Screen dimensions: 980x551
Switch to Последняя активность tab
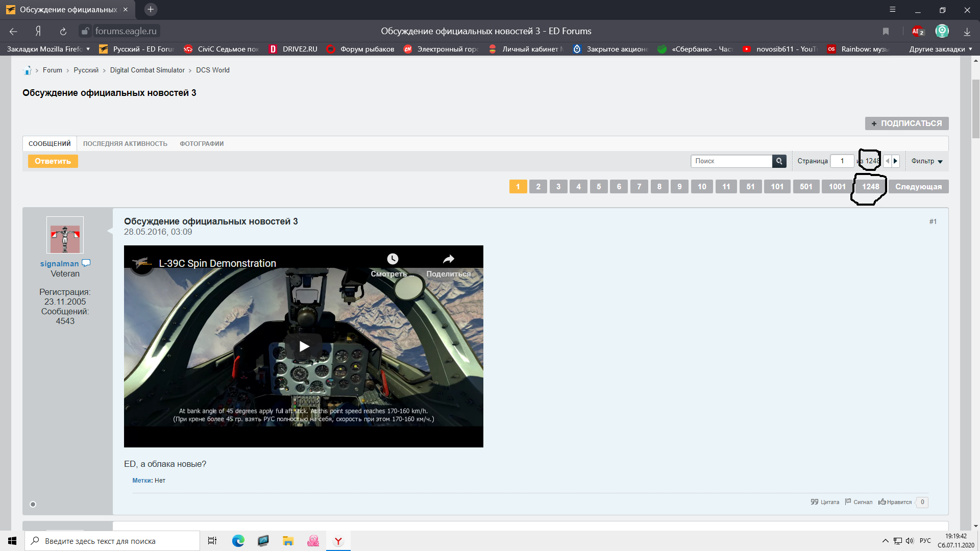(x=125, y=144)
